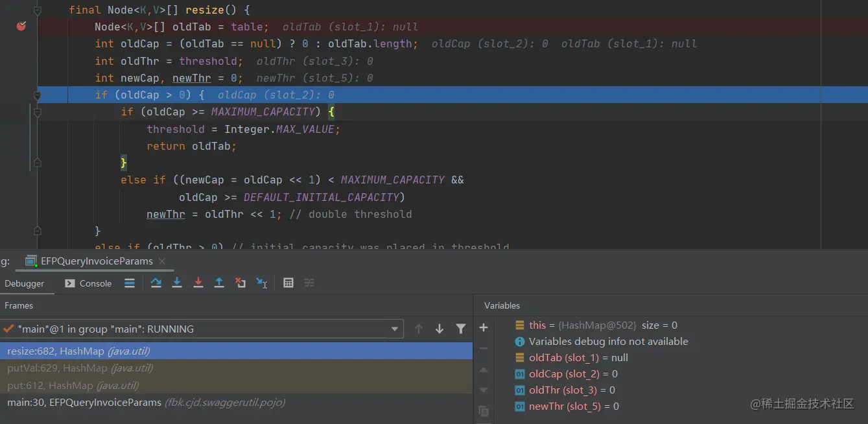Open the thread selector dropdown arrow
Viewport: 868px width, 424px height.
coord(395,329)
